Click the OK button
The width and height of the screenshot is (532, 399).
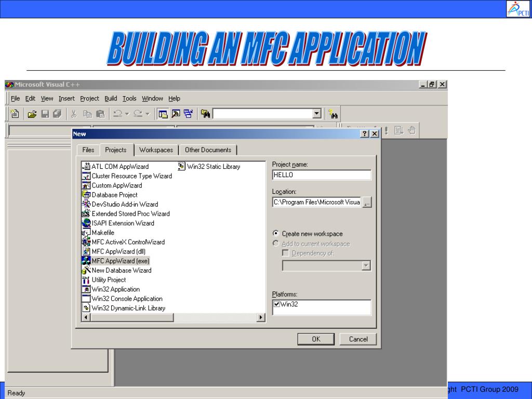[x=316, y=339]
